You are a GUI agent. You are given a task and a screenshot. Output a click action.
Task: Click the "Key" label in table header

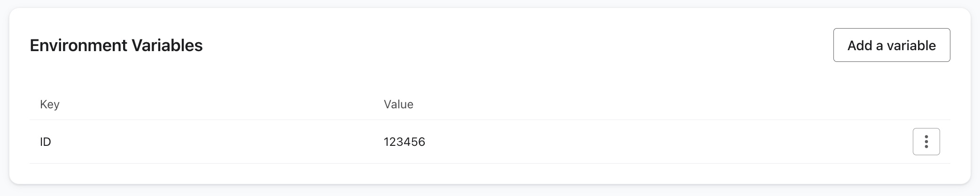pos(50,104)
